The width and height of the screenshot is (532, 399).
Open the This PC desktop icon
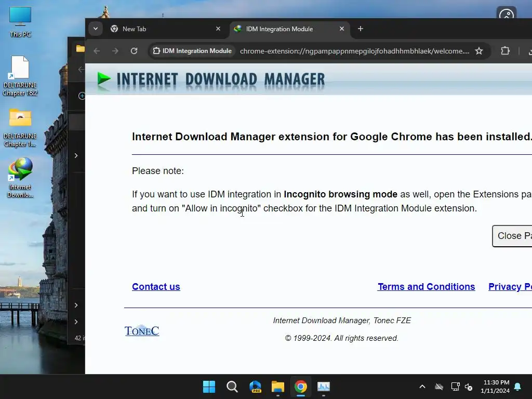(x=20, y=22)
